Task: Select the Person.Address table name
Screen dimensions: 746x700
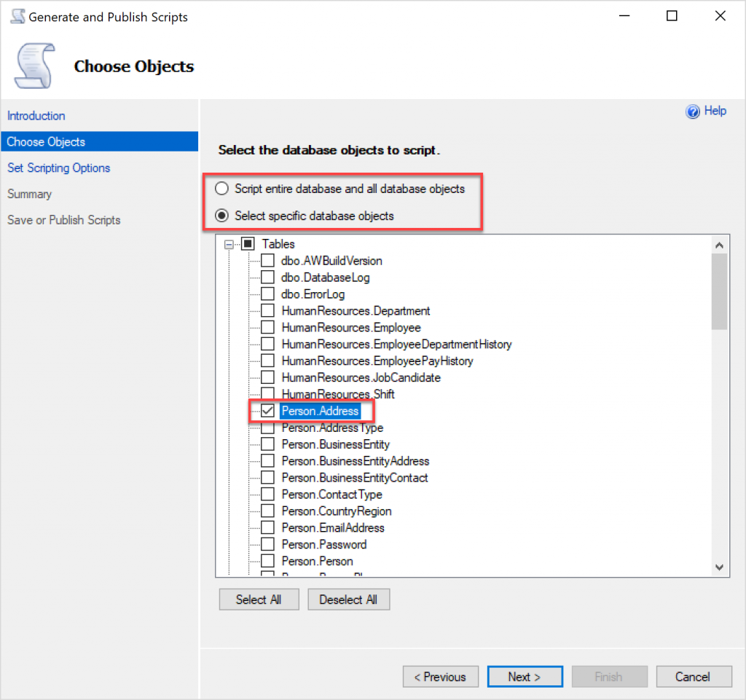Action: coord(321,411)
